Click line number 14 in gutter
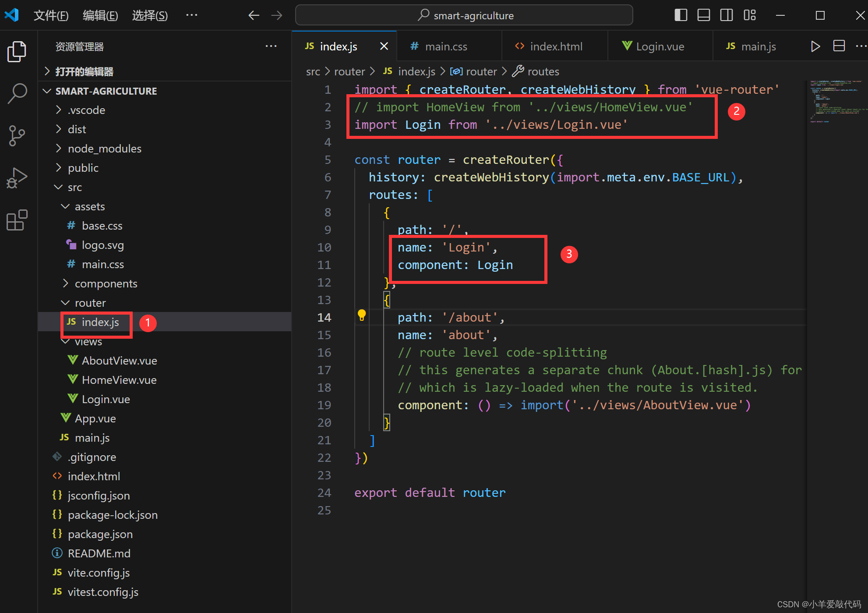 (324, 317)
